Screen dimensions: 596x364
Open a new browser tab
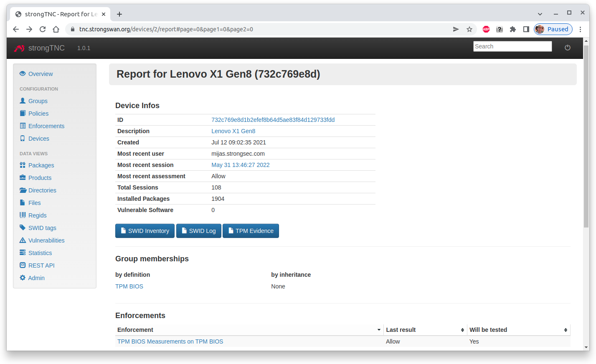coord(119,14)
